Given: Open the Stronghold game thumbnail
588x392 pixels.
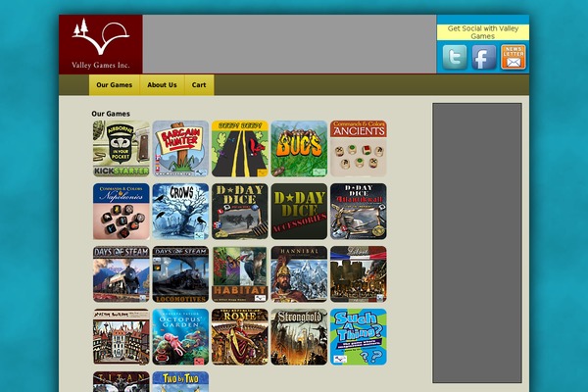Looking at the screenshot, I should (x=299, y=337).
